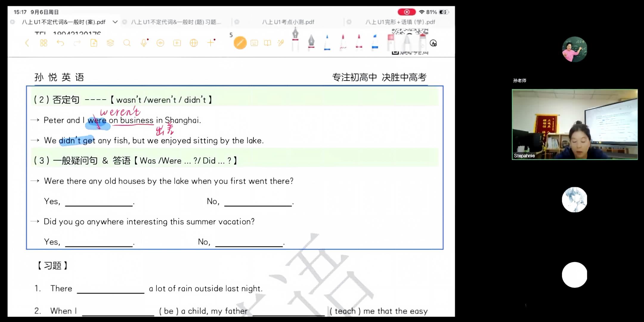Add a new page with page-plus icon
644x322 pixels.
[x=94, y=43]
